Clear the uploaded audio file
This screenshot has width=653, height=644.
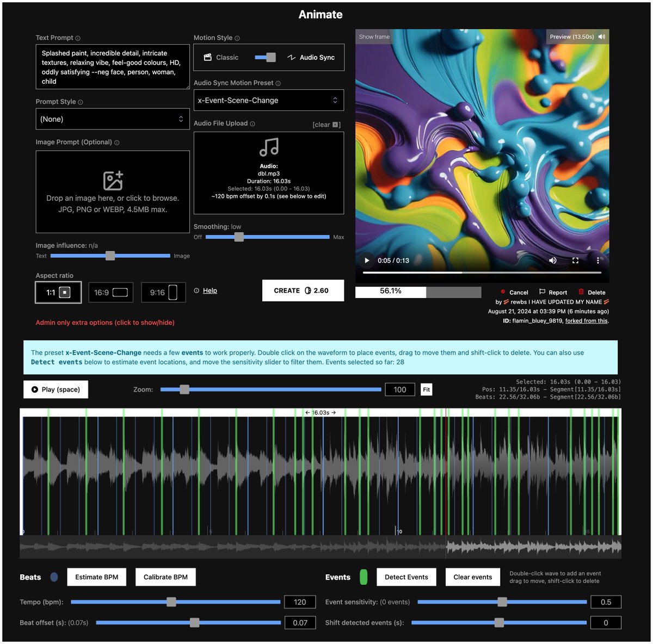pos(326,125)
